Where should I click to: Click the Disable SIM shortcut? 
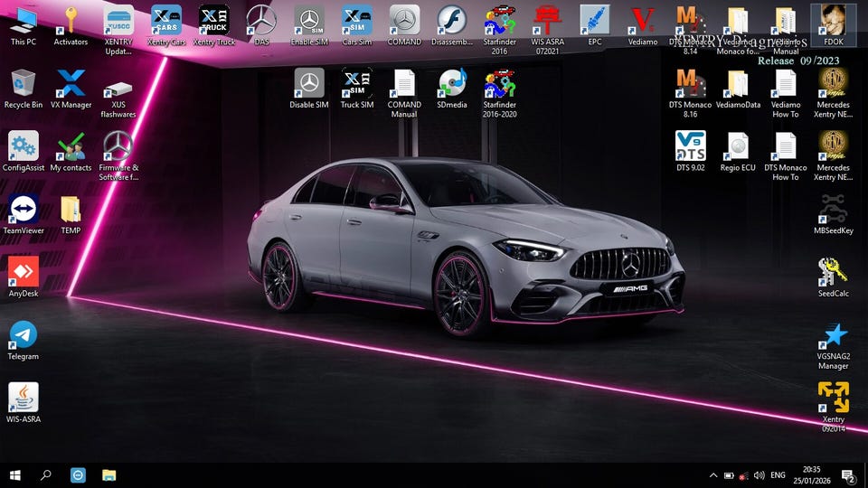coord(309,89)
